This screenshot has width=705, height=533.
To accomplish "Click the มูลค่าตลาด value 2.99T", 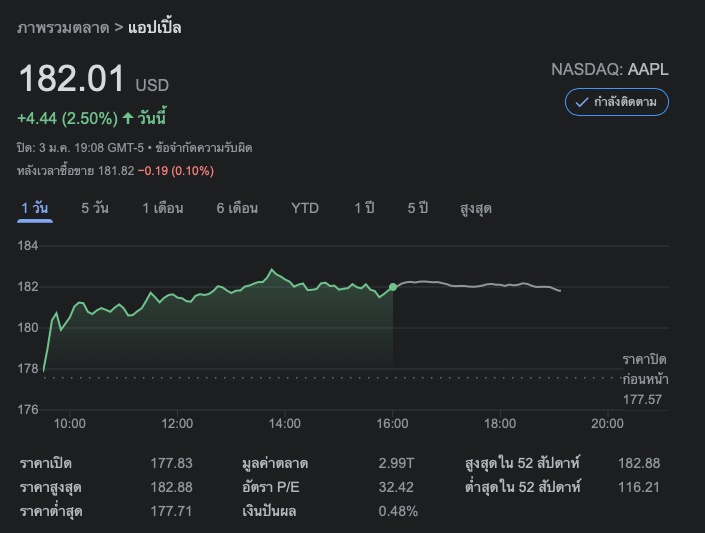I will (398, 463).
